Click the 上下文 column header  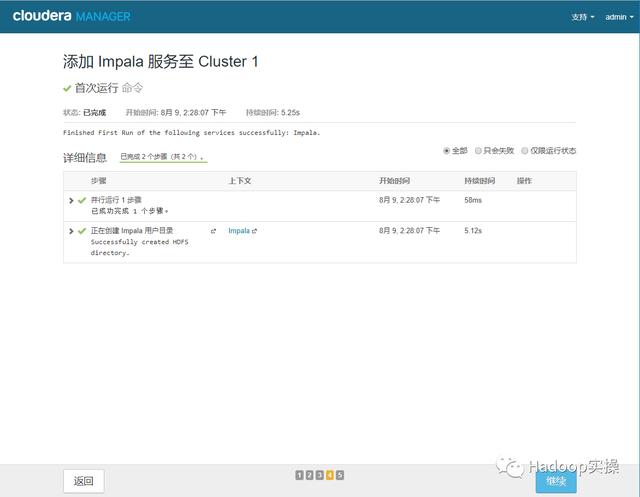[240, 181]
